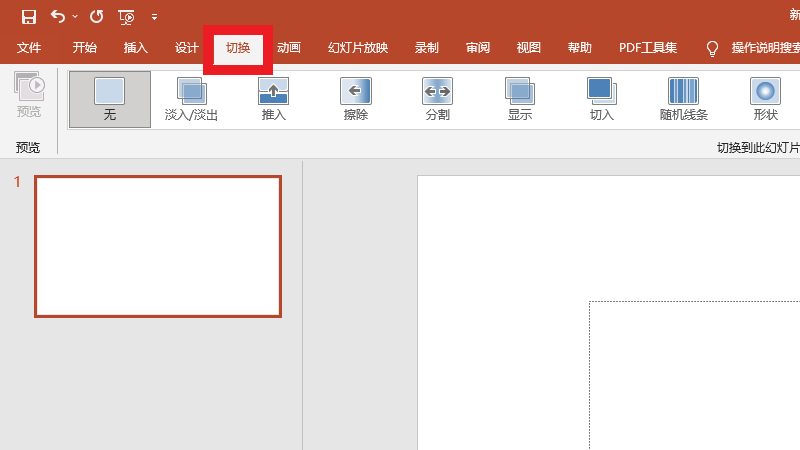The width and height of the screenshot is (800, 450).
Task: Click the Save icon in quick access toolbar
Action: (x=29, y=17)
